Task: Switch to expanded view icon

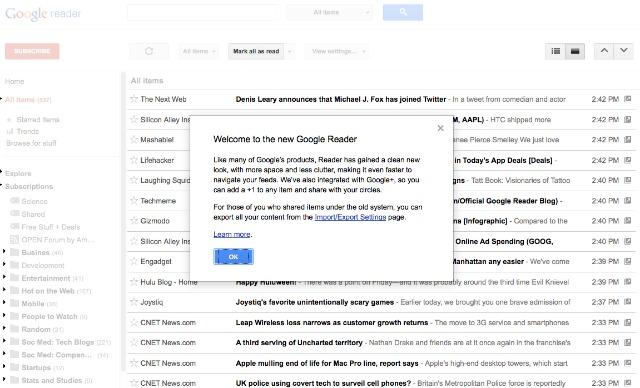Action: coord(575,51)
